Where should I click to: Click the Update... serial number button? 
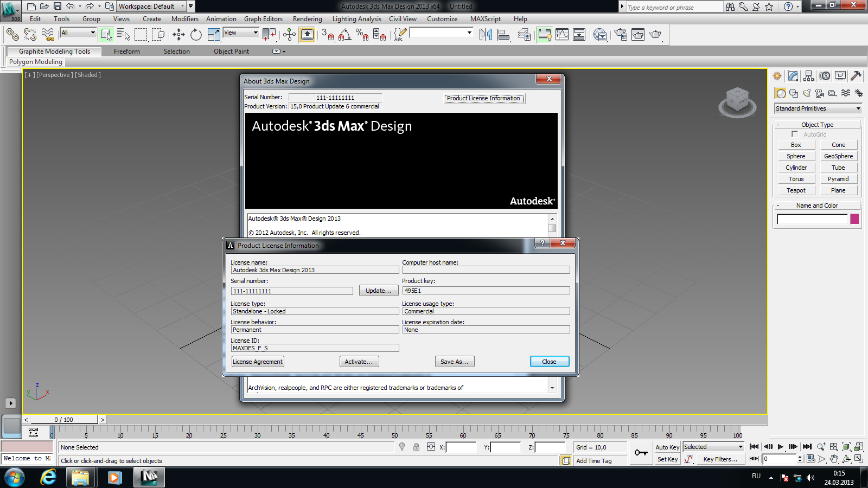(x=378, y=291)
